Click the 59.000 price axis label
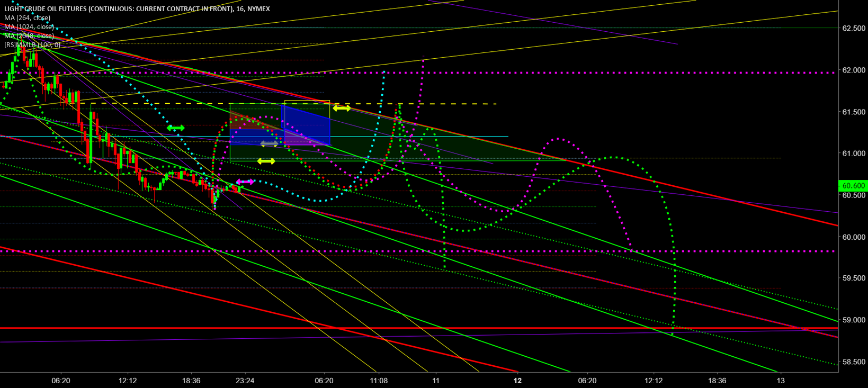 pos(854,320)
